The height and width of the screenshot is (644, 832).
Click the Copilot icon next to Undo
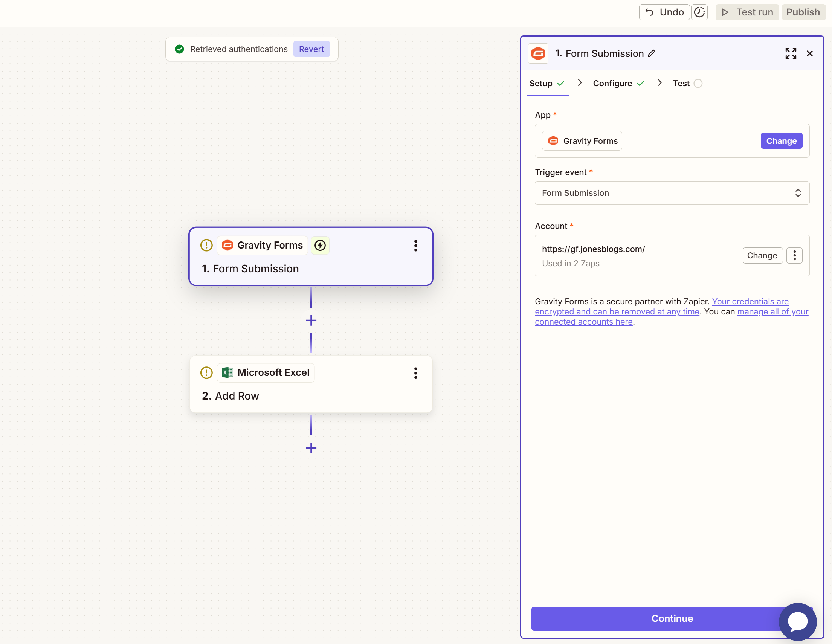point(700,12)
